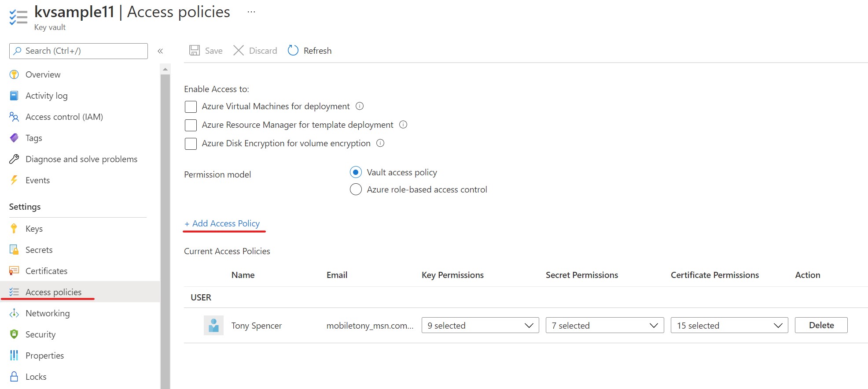The image size is (868, 389).
Task: Click the Save floppy disk icon
Action: click(195, 50)
